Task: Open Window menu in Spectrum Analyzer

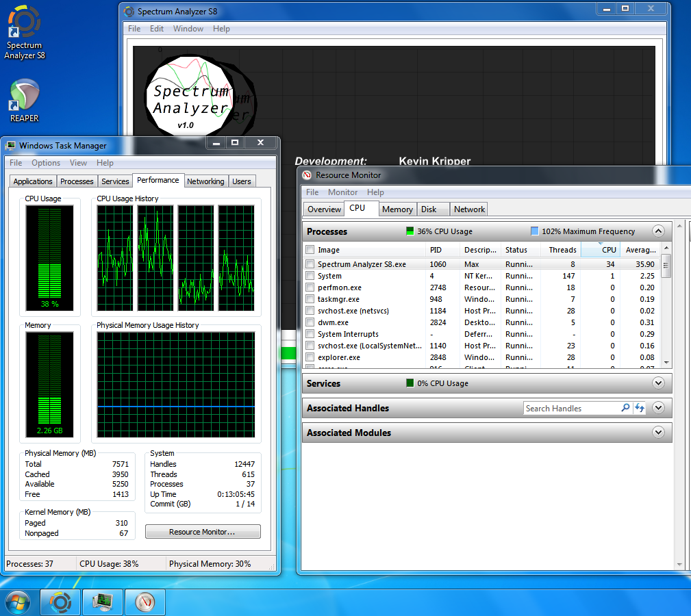Action: click(188, 29)
